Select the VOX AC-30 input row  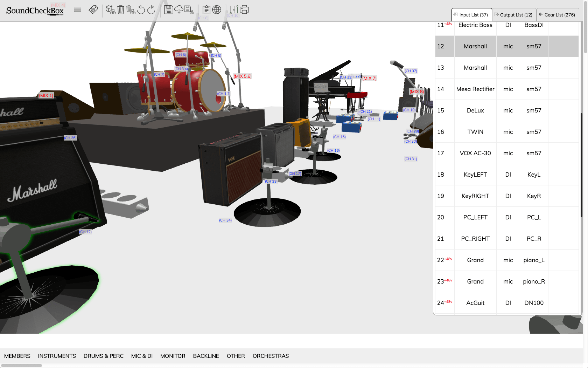pos(475,153)
